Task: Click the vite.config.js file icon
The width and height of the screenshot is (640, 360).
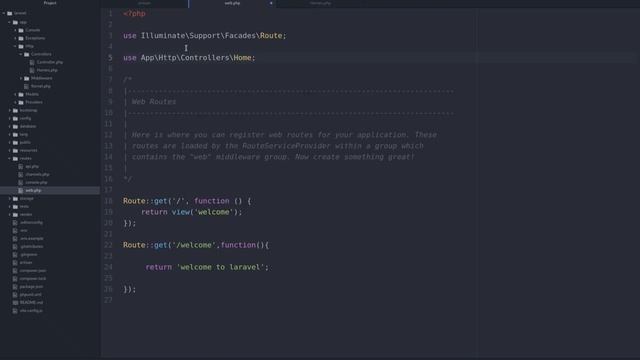Action: click(15, 311)
